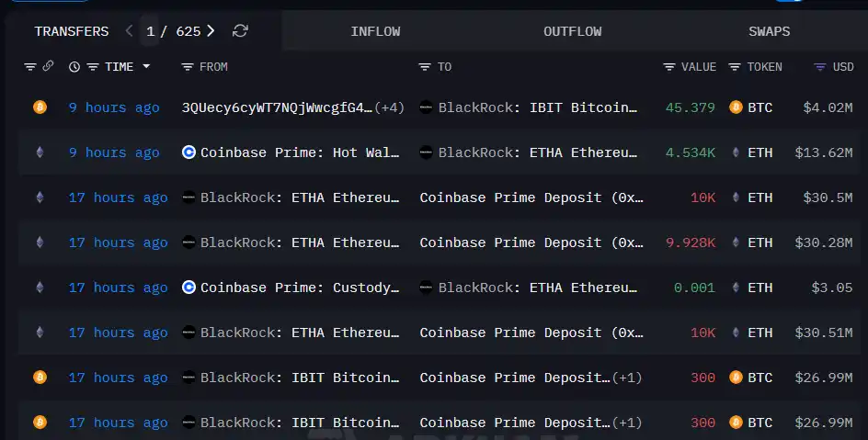Click the Ethereum chain icon in the 9.928K row
This screenshot has height=440, width=868.
(40, 243)
